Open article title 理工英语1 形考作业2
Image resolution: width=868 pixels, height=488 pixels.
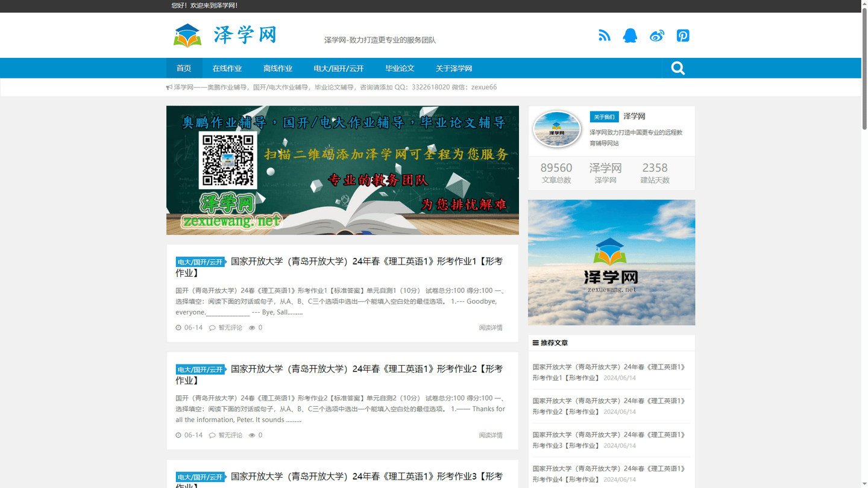tap(339, 374)
